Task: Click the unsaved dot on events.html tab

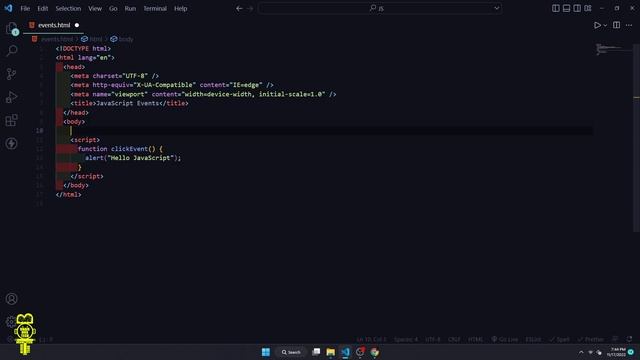Action: [x=77, y=25]
